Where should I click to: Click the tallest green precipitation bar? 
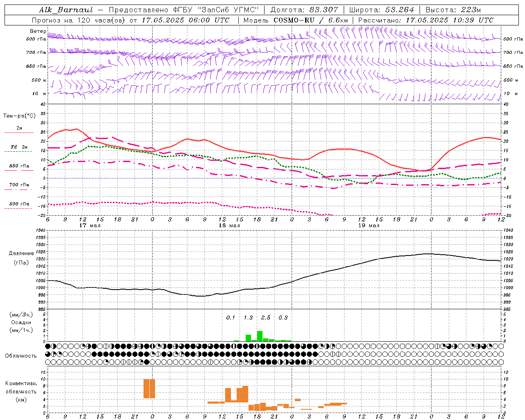point(260,336)
